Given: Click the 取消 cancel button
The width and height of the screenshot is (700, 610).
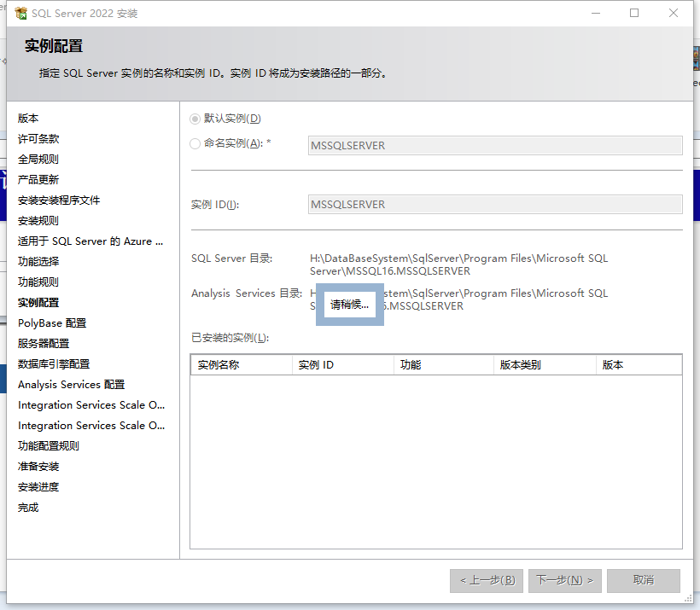Looking at the screenshot, I should [644, 580].
